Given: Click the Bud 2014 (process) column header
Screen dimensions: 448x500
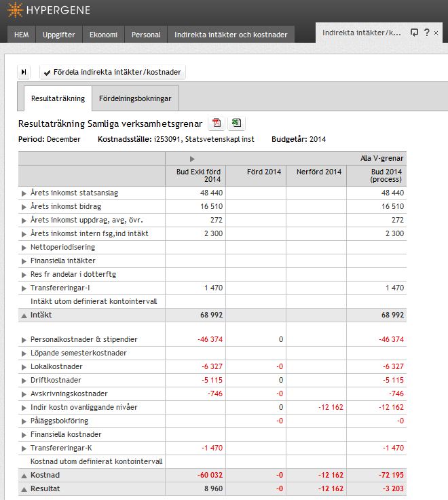Looking at the screenshot, I should pos(377,176).
